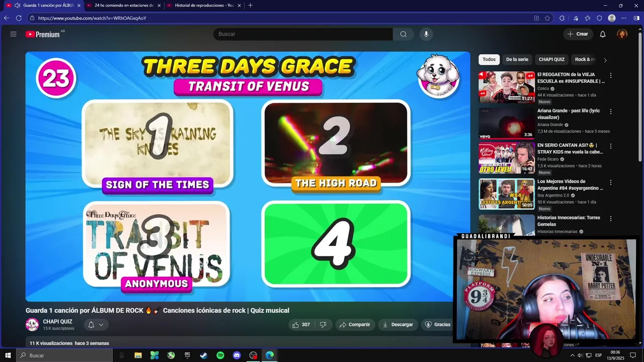Select the De la serie filter chip
This screenshot has height=362, width=644.
517,59
